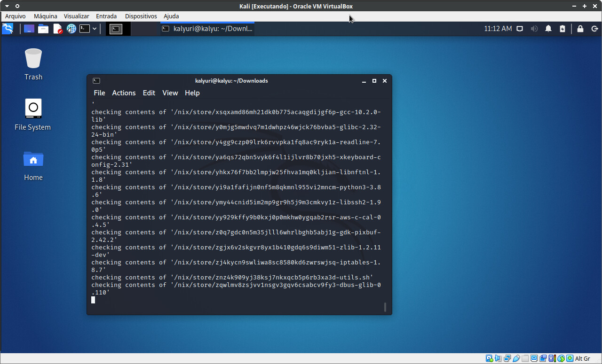Image resolution: width=602 pixels, height=364 pixels.
Task: Click VirtualBox audio status indicator
Action: click(498, 358)
